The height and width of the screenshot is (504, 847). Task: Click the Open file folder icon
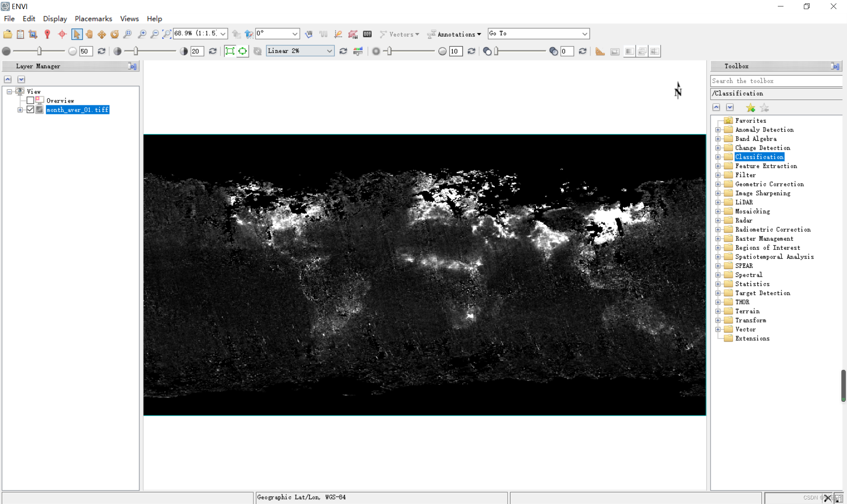(8, 34)
